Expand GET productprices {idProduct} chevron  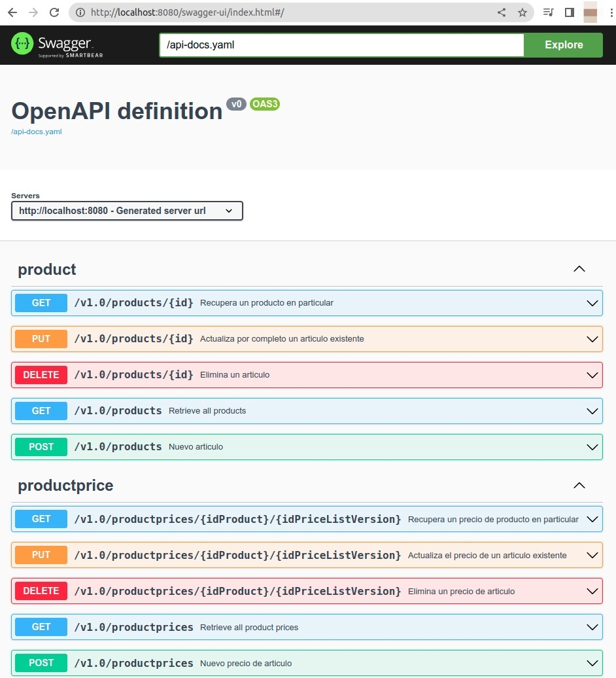pyautogui.click(x=592, y=520)
